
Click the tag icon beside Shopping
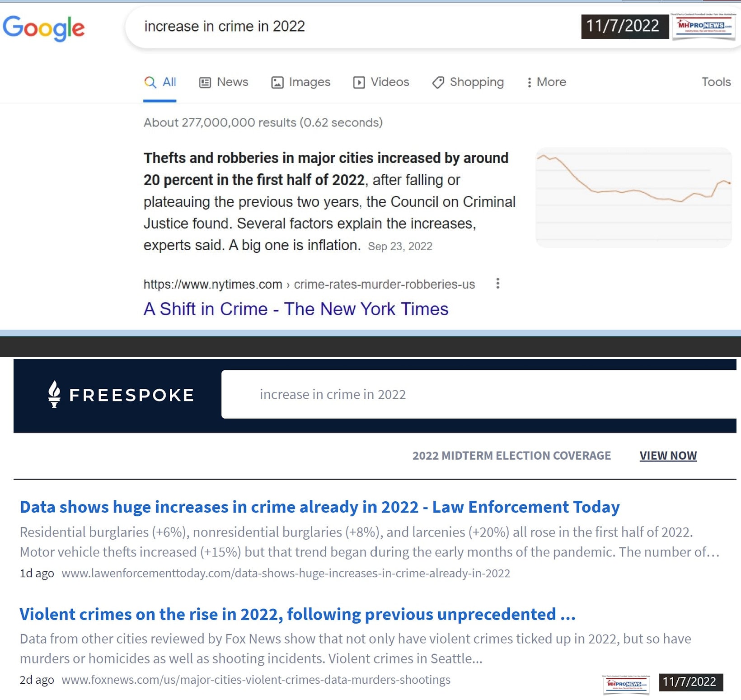(x=438, y=83)
